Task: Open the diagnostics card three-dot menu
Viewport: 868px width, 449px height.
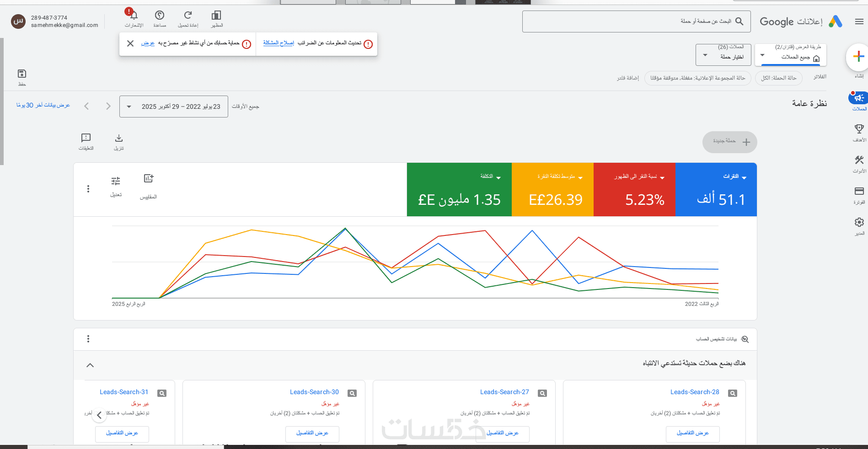Action: [88, 339]
